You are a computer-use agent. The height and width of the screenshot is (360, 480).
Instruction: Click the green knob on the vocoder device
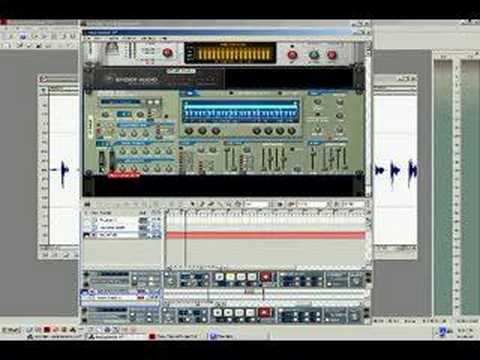coord(314,54)
